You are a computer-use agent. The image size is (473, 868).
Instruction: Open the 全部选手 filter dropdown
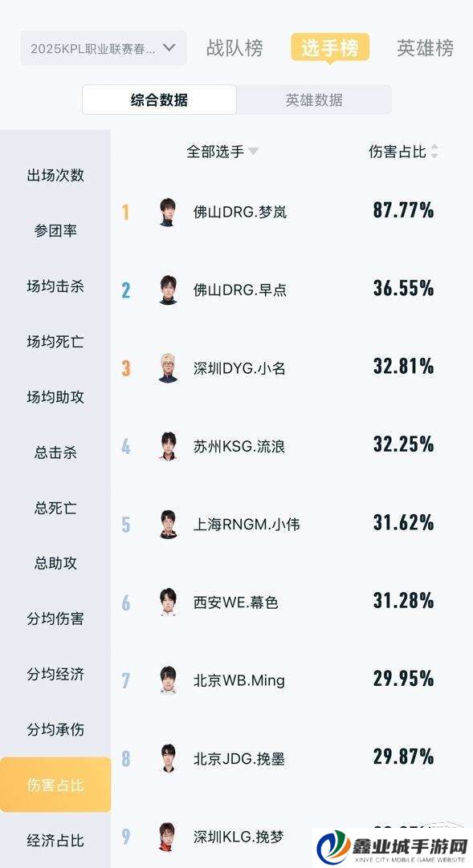tap(222, 151)
